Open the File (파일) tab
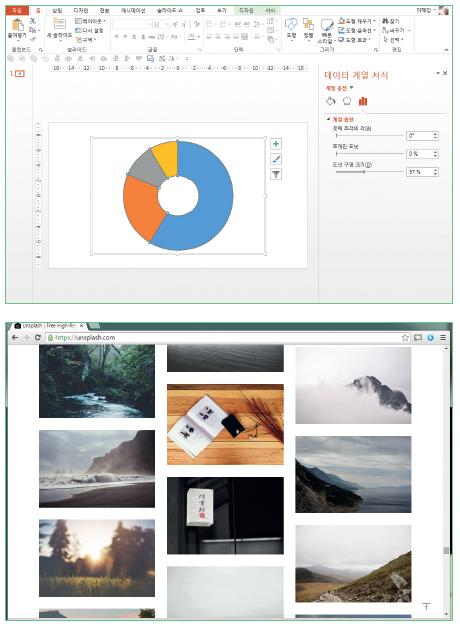 pyautogui.click(x=17, y=10)
